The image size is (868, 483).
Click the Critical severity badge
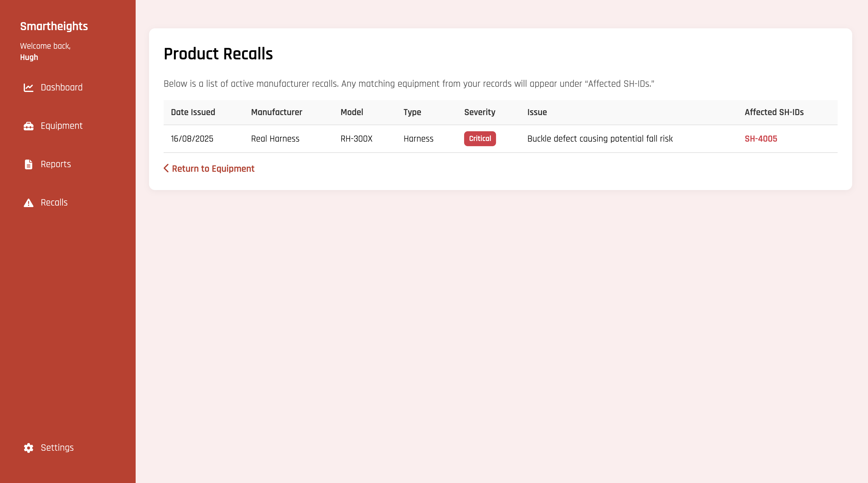point(480,139)
